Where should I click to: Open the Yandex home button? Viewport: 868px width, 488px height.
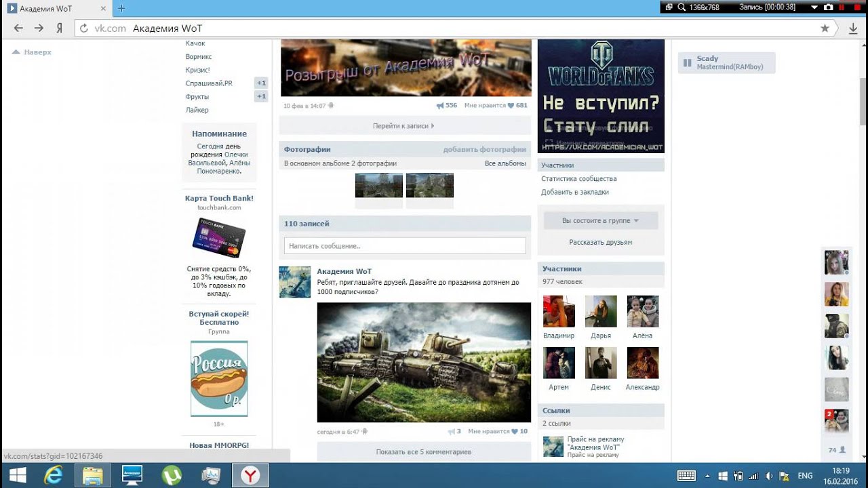[x=60, y=28]
